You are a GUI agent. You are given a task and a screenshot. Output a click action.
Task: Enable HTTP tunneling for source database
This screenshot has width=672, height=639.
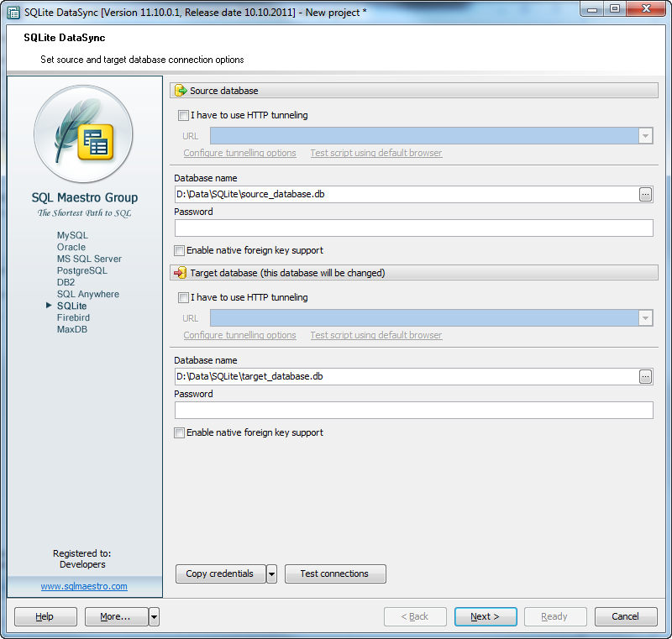tap(184, 116)
